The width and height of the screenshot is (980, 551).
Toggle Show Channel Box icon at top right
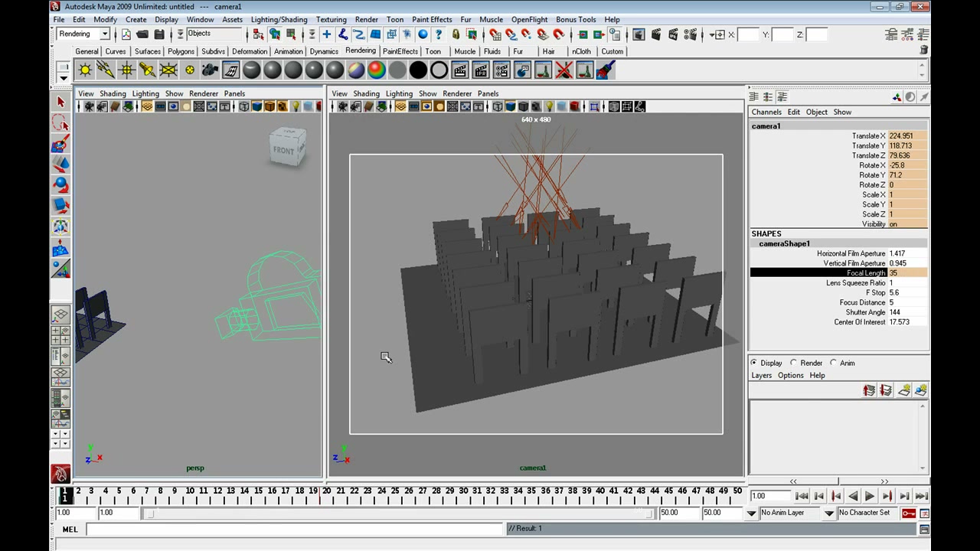[x=923, y=34]
